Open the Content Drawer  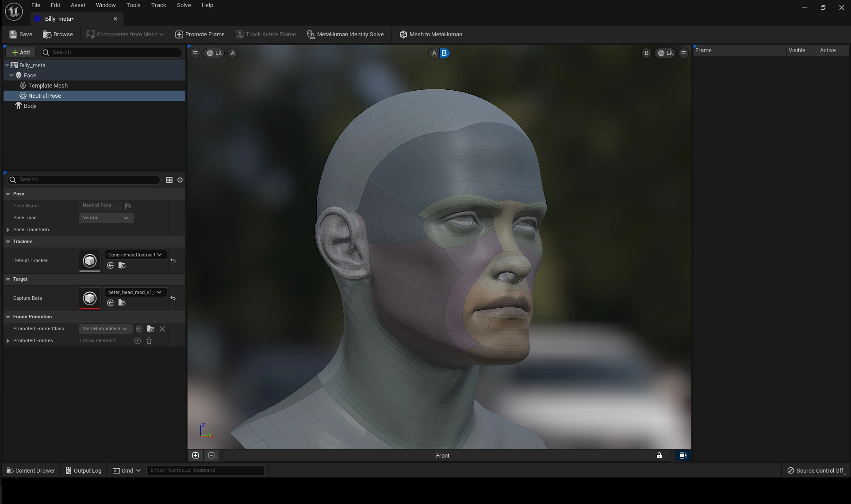(x=31, y=470)
